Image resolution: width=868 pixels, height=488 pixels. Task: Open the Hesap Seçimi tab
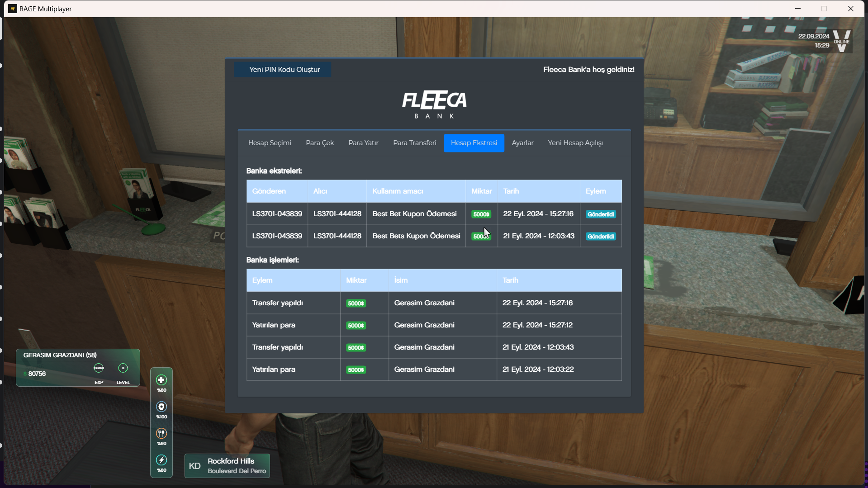[x=270, y=143]
